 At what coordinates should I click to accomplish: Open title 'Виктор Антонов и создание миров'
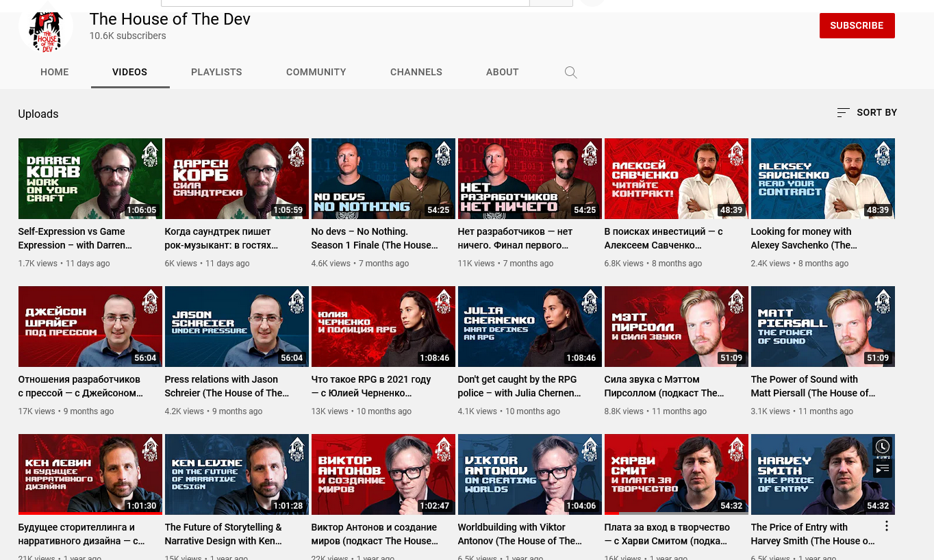click(x=375, y=534)
